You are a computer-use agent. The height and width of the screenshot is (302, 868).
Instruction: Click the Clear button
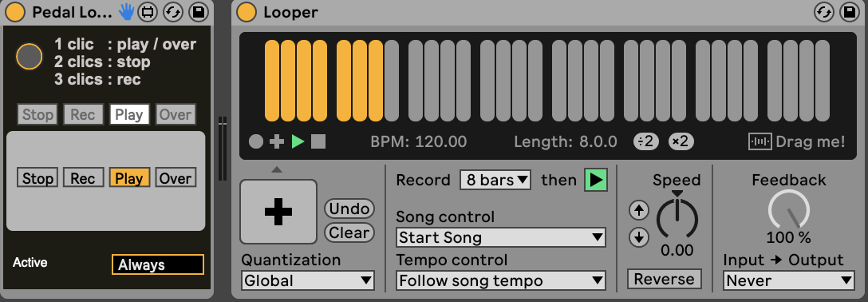349,232
